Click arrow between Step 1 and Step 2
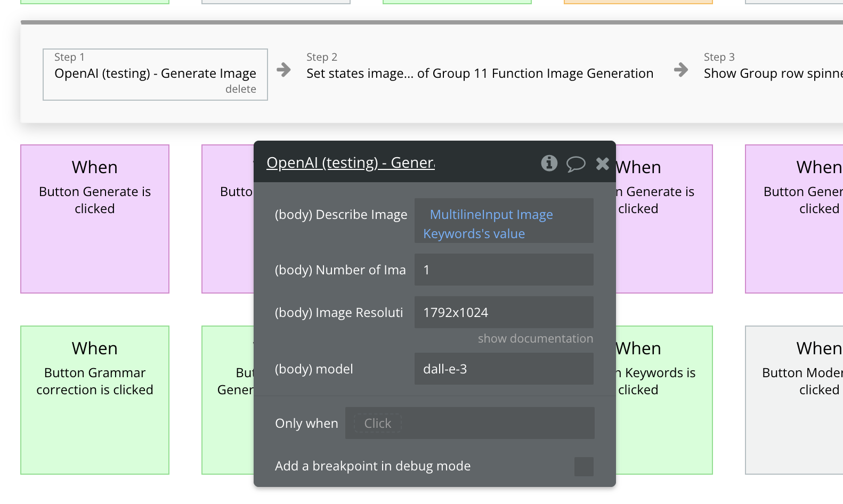Screen dimensions: 843x504 [x=284, y=70]
